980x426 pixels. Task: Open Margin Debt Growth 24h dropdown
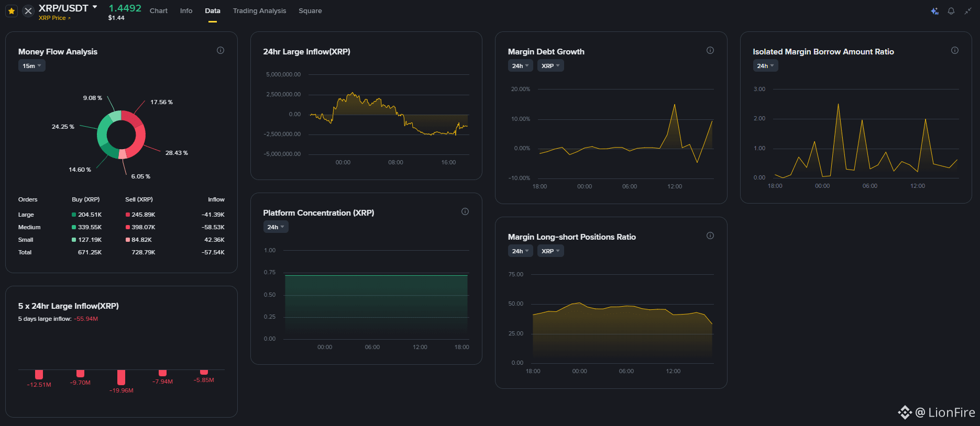coord(520,65)
